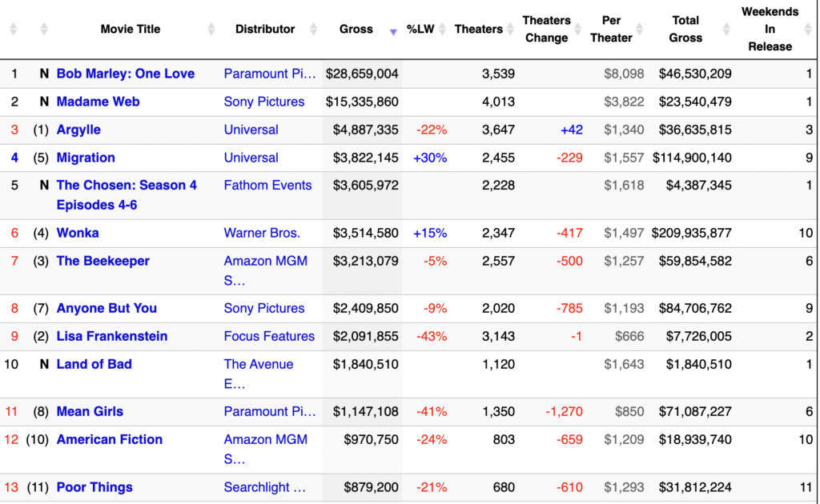Open Paramount distributor link in Bob Marley row
This screenshot has height=504, width=820.
[270, 74]
